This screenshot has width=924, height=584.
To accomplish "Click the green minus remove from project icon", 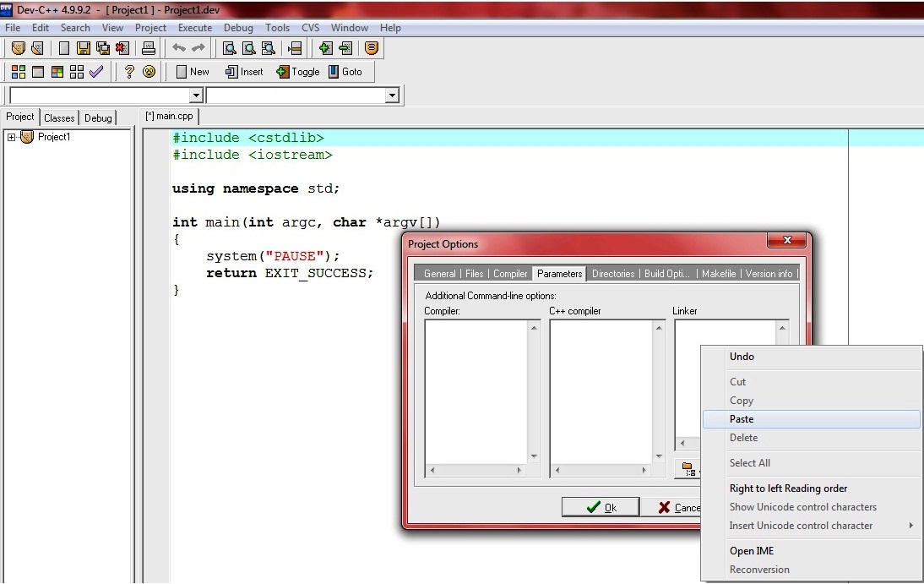I will [345, 48].
